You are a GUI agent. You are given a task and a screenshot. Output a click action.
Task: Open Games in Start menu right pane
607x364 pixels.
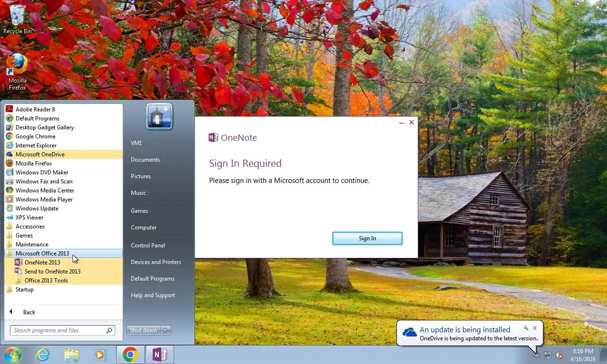(x=139, y=211)
